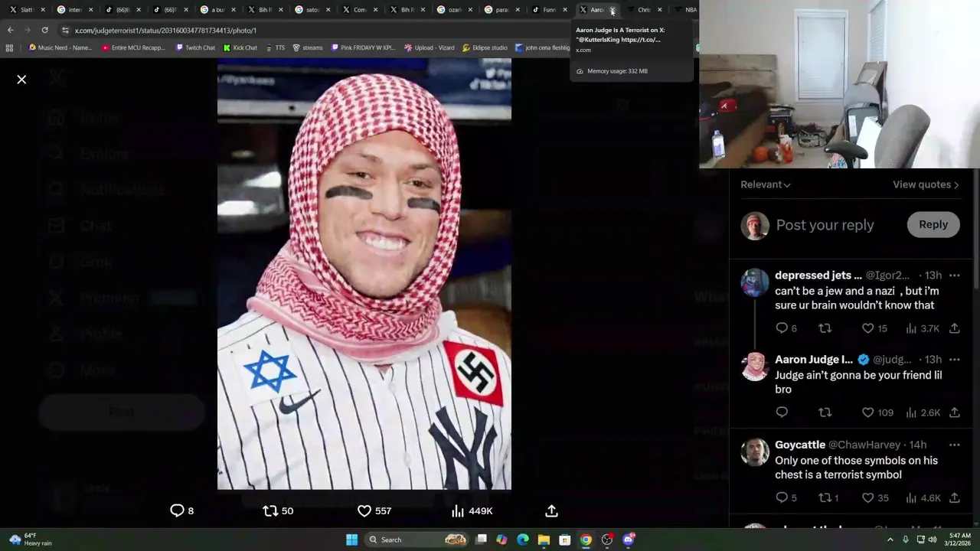View analytics icon showing 449K views
The height and width of the screenshot is (551, 980).
pyautogui.click(x=472, y=510)
